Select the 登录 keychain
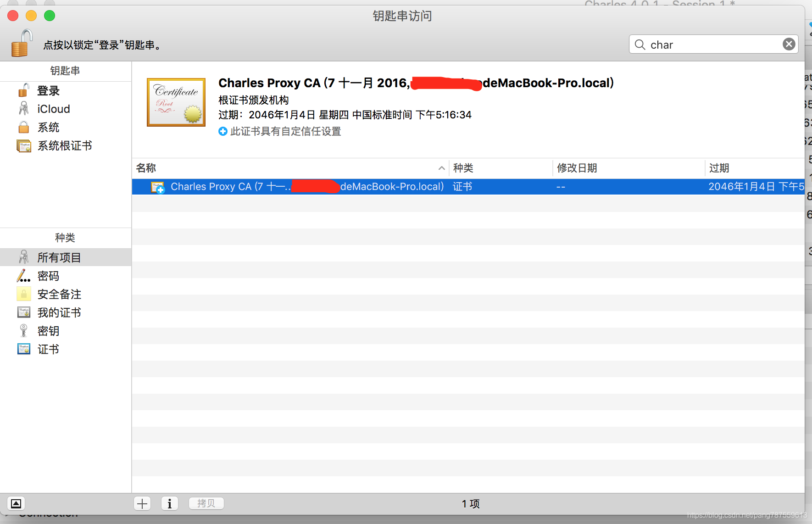 click(66, 91)
